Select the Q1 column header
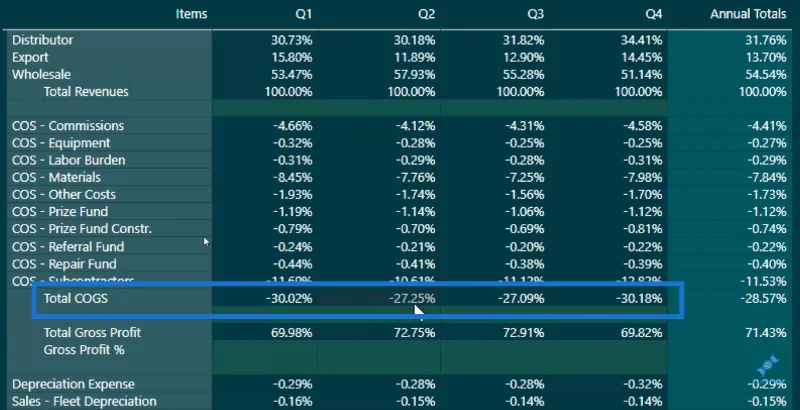Screen dimensions: 800x410 tap(304, 14)
